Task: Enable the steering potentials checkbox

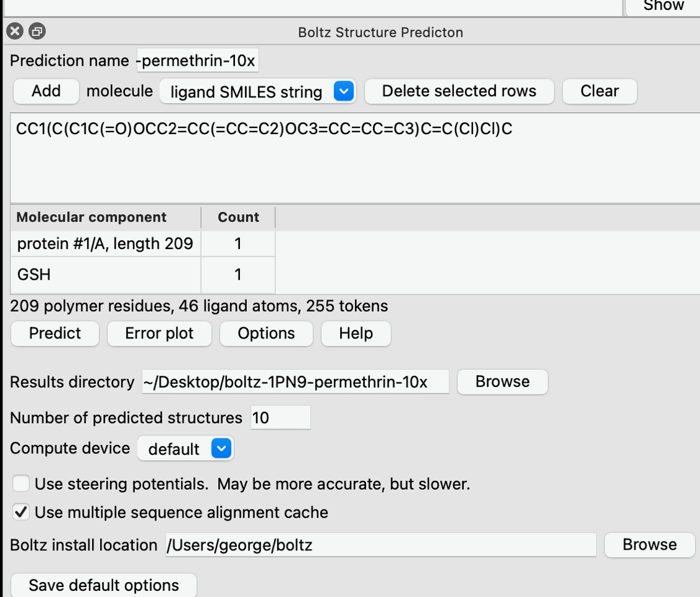Action: coord(21,483)
